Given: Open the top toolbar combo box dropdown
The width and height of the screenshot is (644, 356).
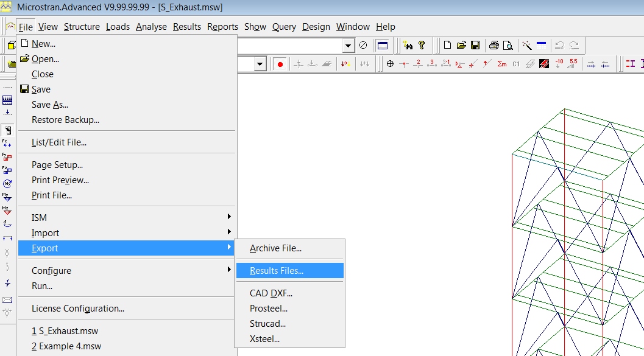Looking at the screenshot, I should (349, 45).
